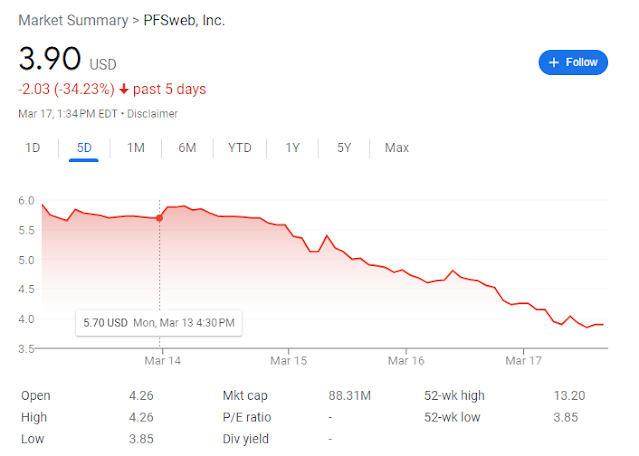Show the 1Y price chart
Screen dimensions: 639x456
tap(292, 148)
